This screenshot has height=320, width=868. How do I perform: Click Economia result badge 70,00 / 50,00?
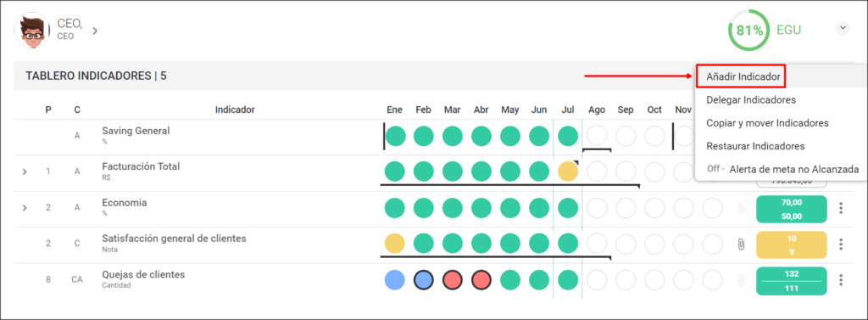click(x=791, y=209)
